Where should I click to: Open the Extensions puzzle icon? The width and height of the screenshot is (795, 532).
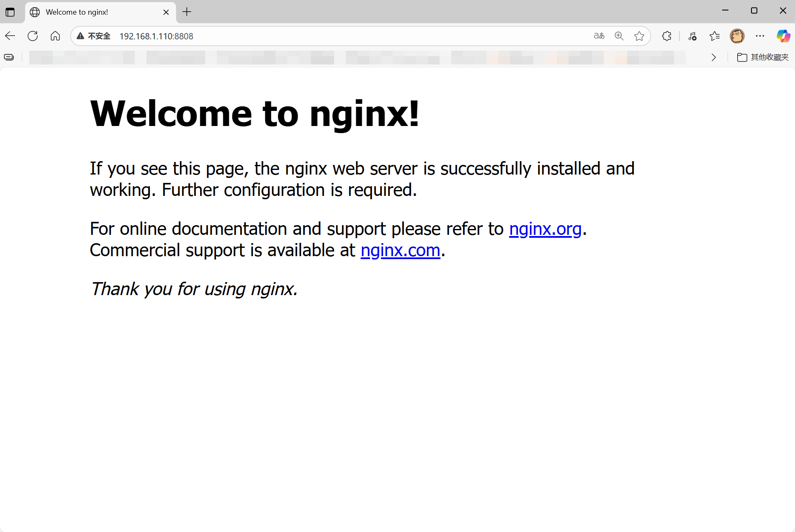click(667, 36)
